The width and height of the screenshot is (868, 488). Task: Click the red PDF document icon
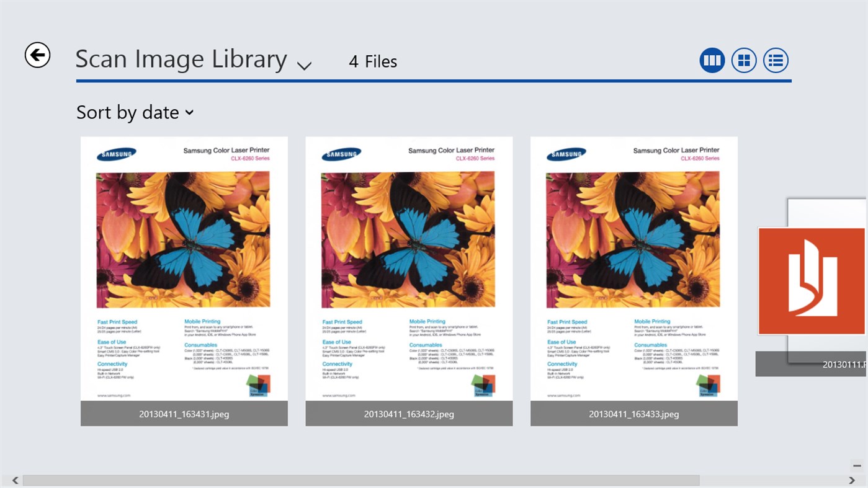(x=811, y=280)
